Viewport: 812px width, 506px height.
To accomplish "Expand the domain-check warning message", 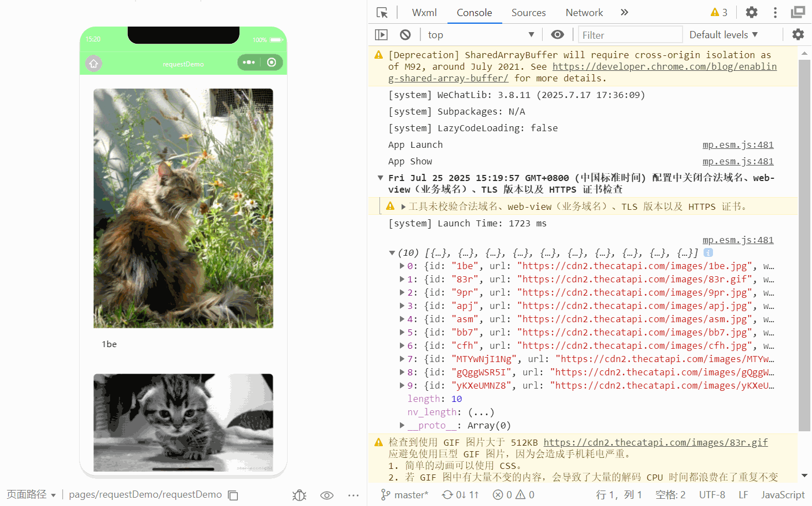I will 403,206.
